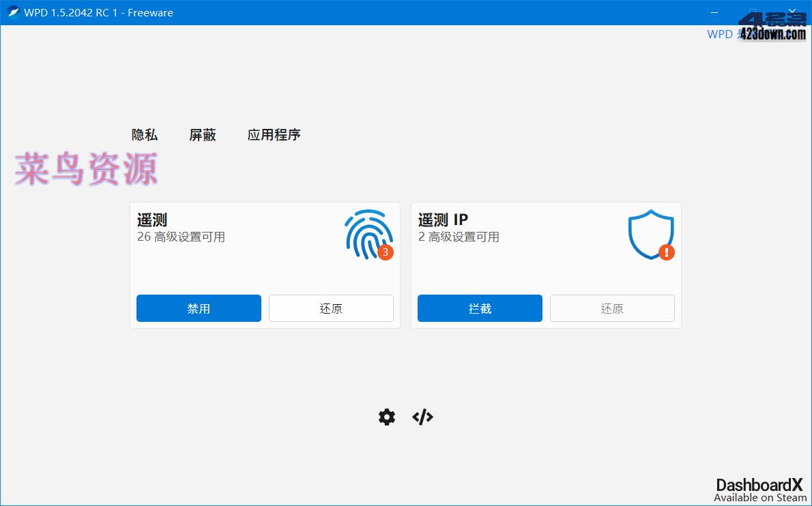Image resolution: width=812 pixels, height=506 pixels.
Task: Click the orange "3" badge on the fingerprint icon
Action: click(385, 252)
